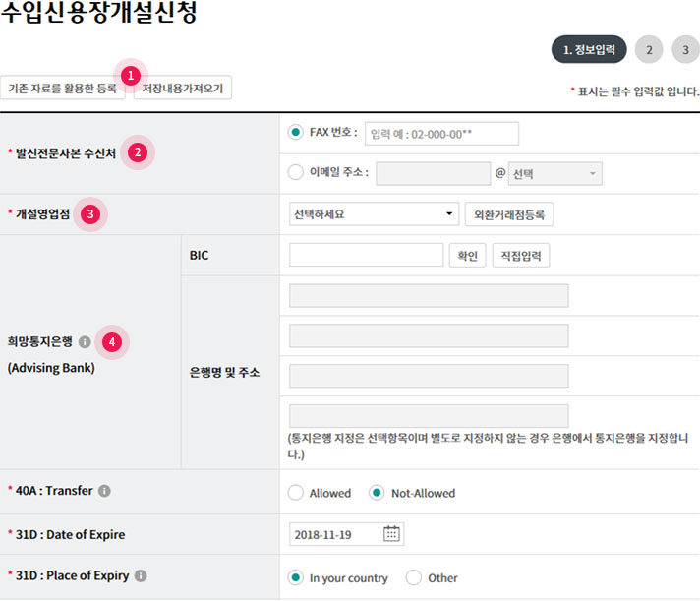Expand the 개설영업점 선택하세요 dropdown
The image size is (700, 601).
[x=374, y=213]
